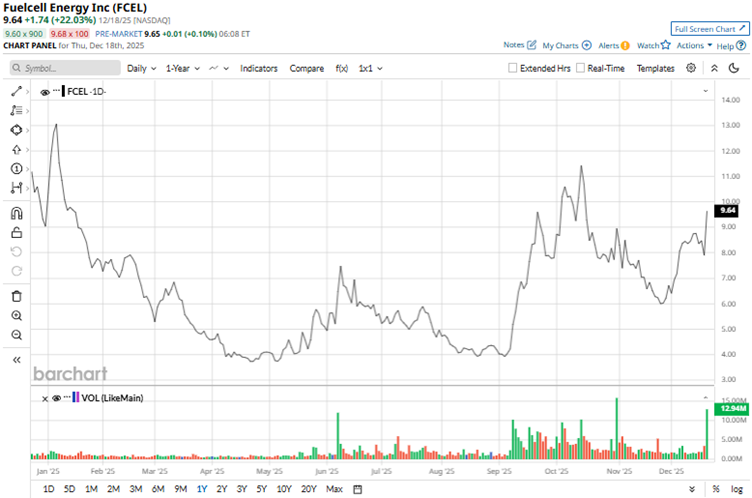Open the 1x1 grid layout dropdown

[370, 68]
